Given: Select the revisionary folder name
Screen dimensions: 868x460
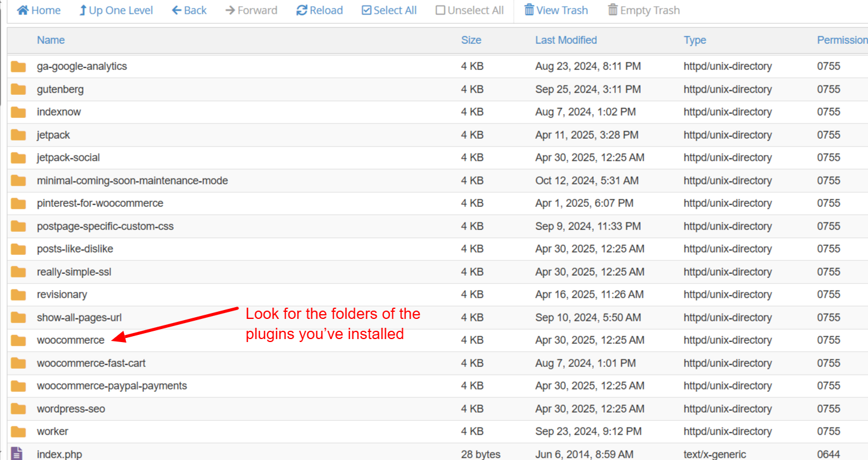Looking at the screenshot, I should [x=62, y=295].
